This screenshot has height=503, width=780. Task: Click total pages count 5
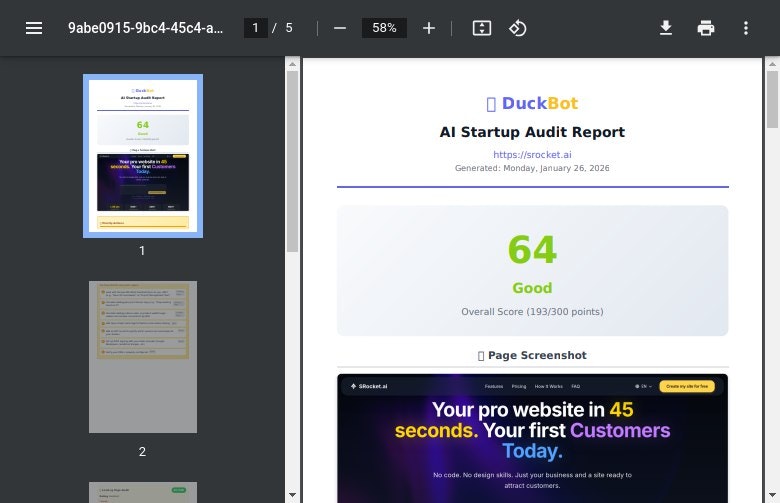point(289,28)
